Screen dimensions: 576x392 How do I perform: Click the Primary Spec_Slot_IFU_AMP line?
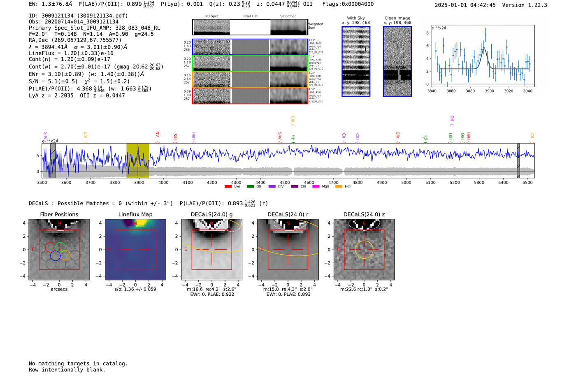94,28
